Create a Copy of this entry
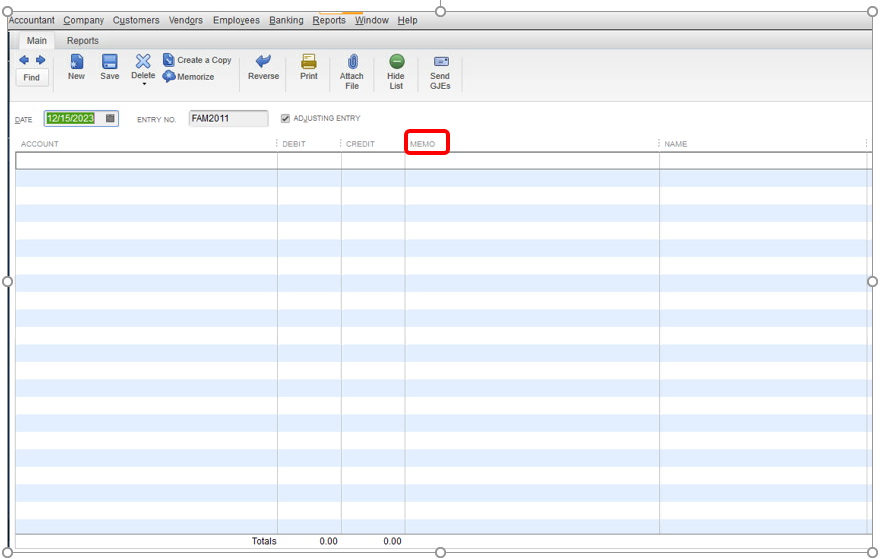 [x=197, y=60]
